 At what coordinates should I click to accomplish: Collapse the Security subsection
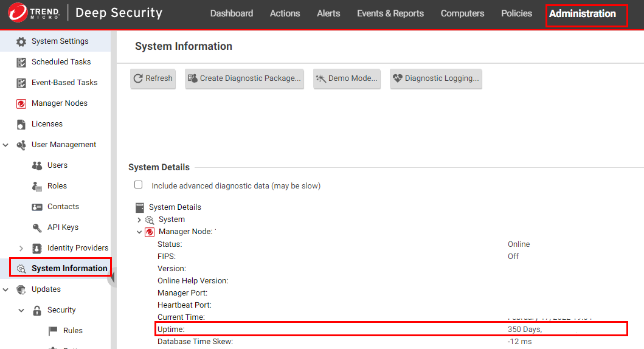(x=21, y=311)
